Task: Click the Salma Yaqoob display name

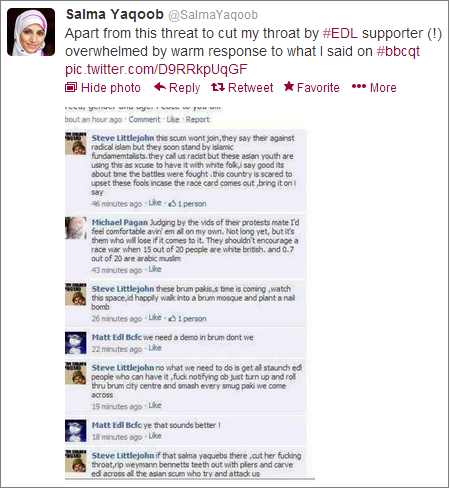Action: [115, 14]
